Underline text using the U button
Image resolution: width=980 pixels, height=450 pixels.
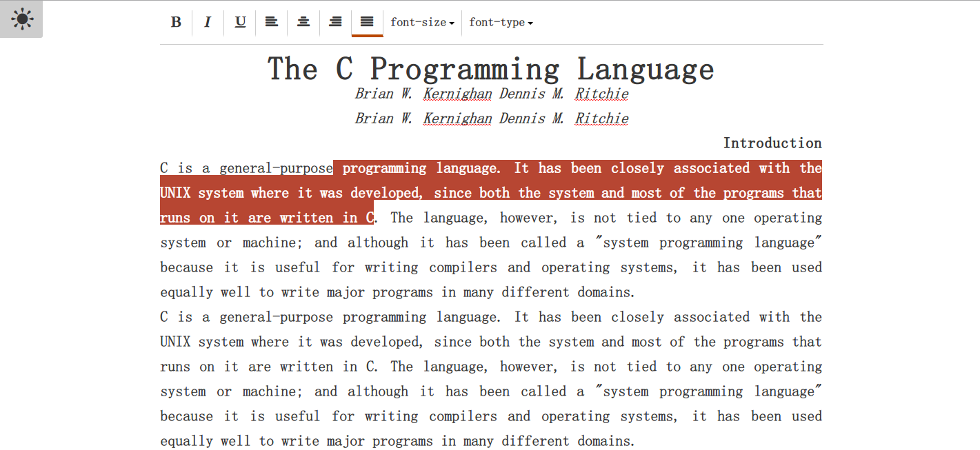[240, 22]
